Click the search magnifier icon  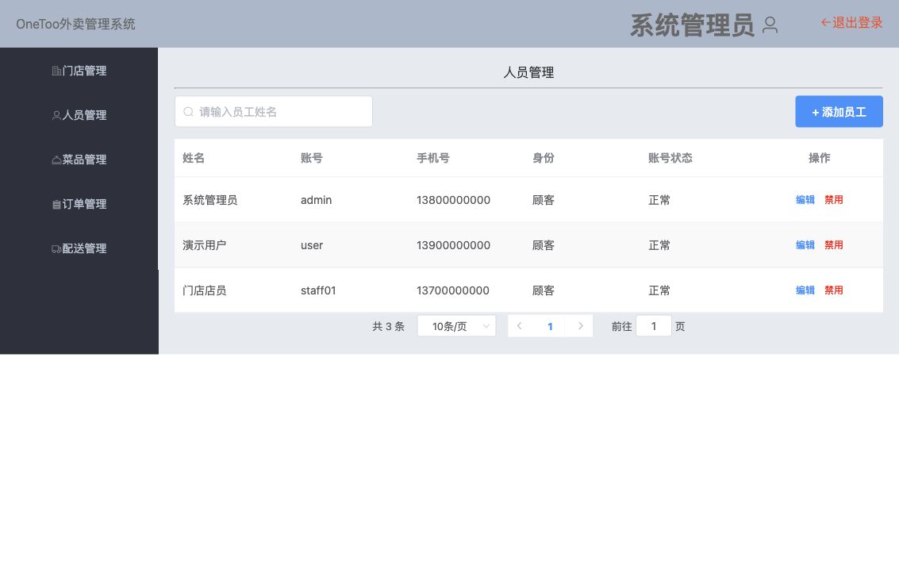(188, 112)
